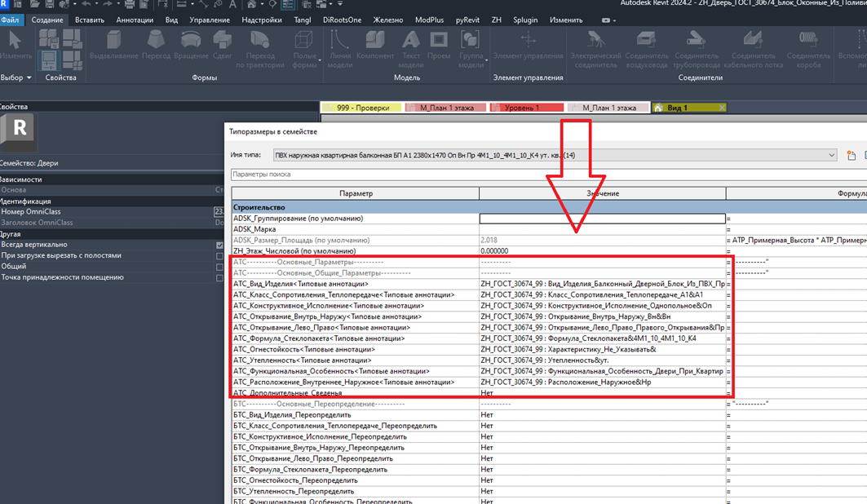The image size is (867, 504).
Task: Click the Параметры поиска search field
Action: [x=549, y=175]
